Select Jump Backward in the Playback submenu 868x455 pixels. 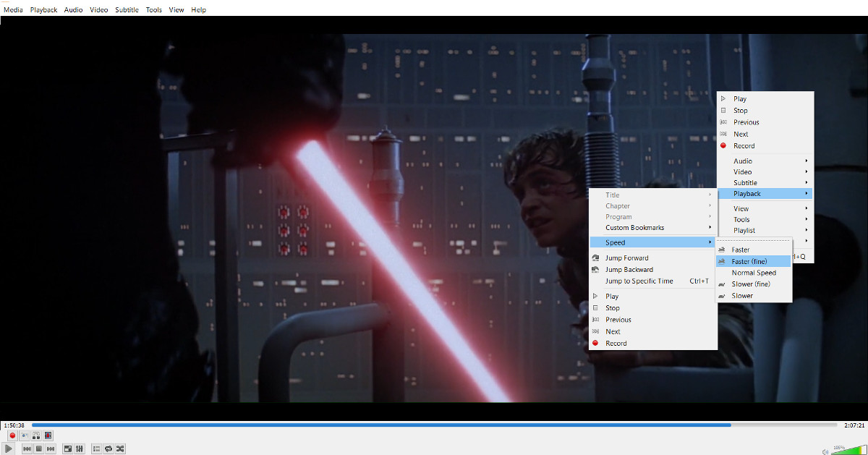[x=653, y=270]
